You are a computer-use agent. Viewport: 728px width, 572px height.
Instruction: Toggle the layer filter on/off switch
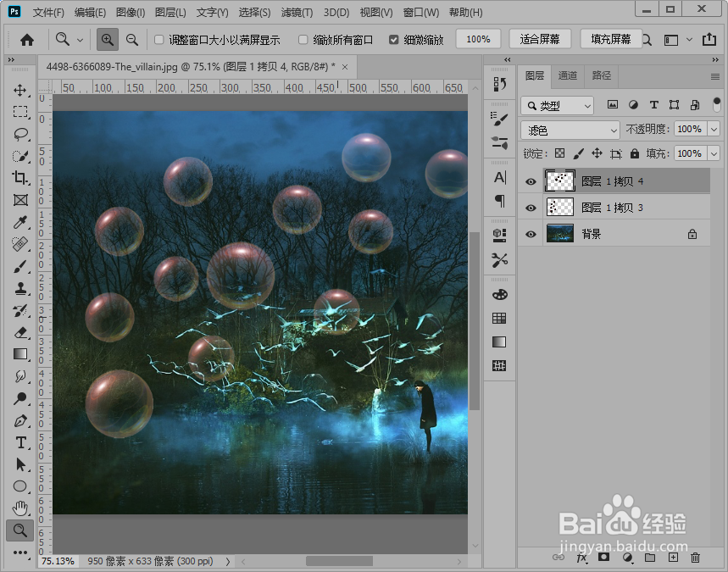pyautogui.click(x=717, y=105)
